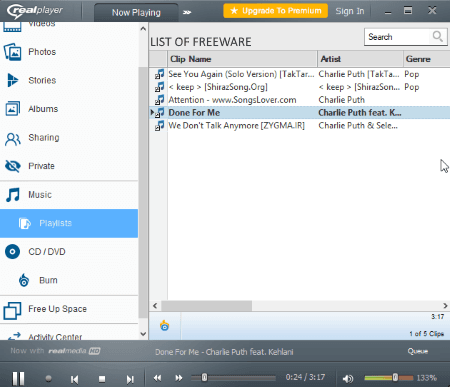Click Pop genre of See You Again

click(x=412, y=74)
